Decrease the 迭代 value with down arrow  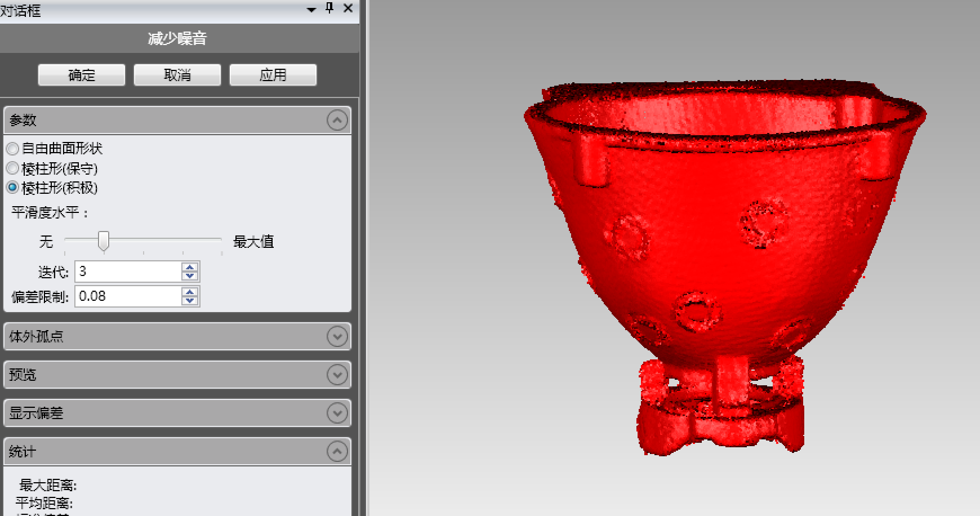pyautogui.click(x=190, y=276)
